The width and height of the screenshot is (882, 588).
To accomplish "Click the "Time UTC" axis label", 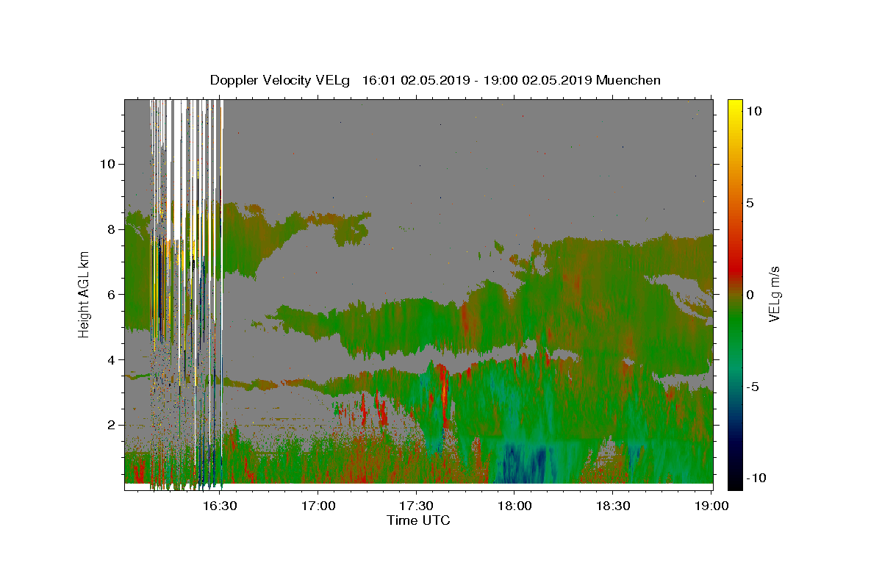I will pyautogui.click(x=418, y=520).
